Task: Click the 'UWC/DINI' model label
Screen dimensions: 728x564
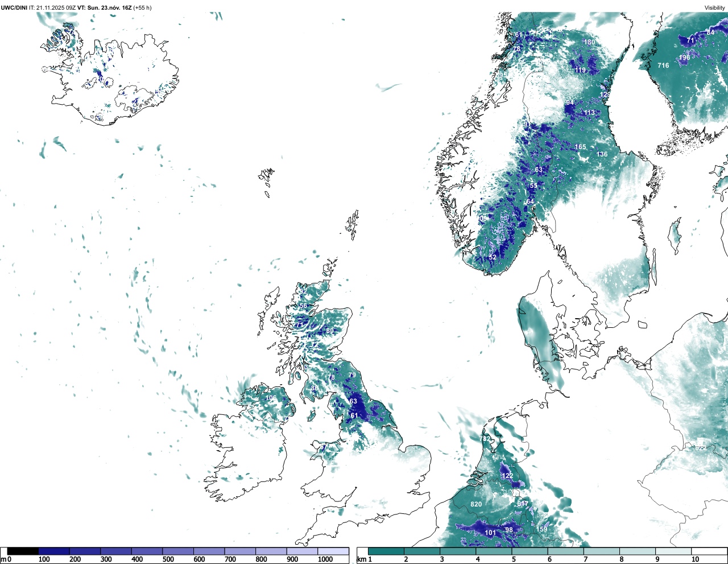Action: coord(14,8)
